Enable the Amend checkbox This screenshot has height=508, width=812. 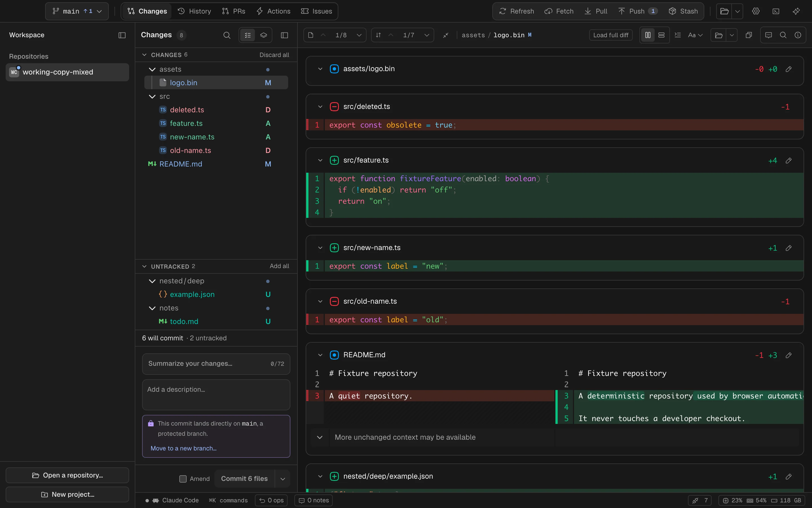point(183,479)
